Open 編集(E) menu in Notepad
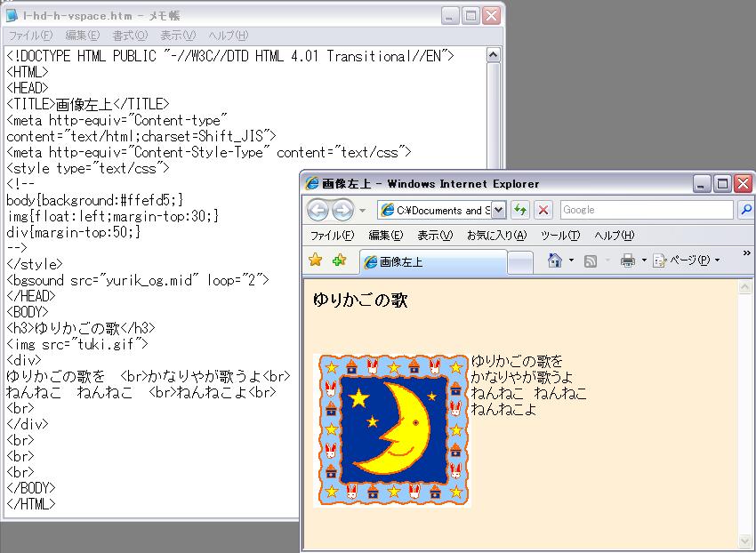756x553 pixels. click(x=83, y=36)
